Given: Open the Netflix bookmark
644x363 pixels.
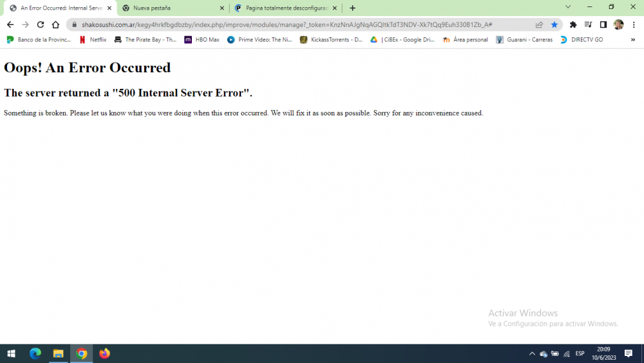Looking at the screenshot, I should click(x=93, y=40).
